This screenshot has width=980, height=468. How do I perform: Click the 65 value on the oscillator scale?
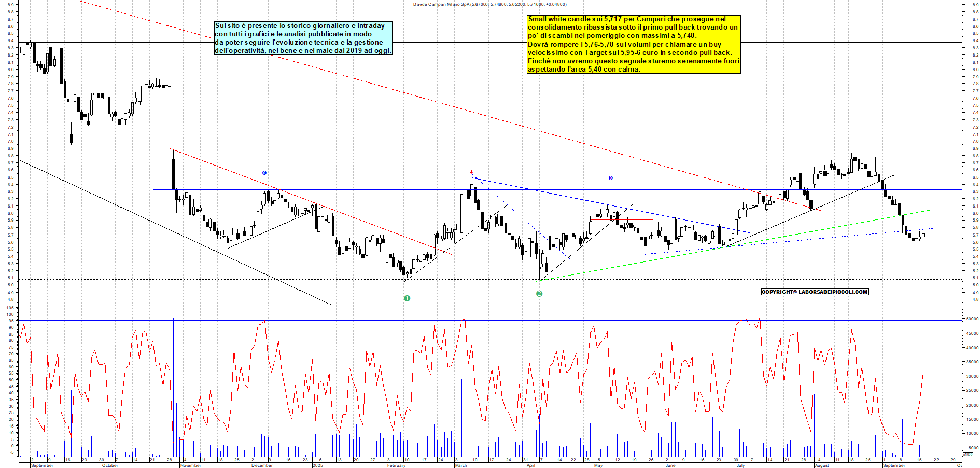(x=11, y=360)
